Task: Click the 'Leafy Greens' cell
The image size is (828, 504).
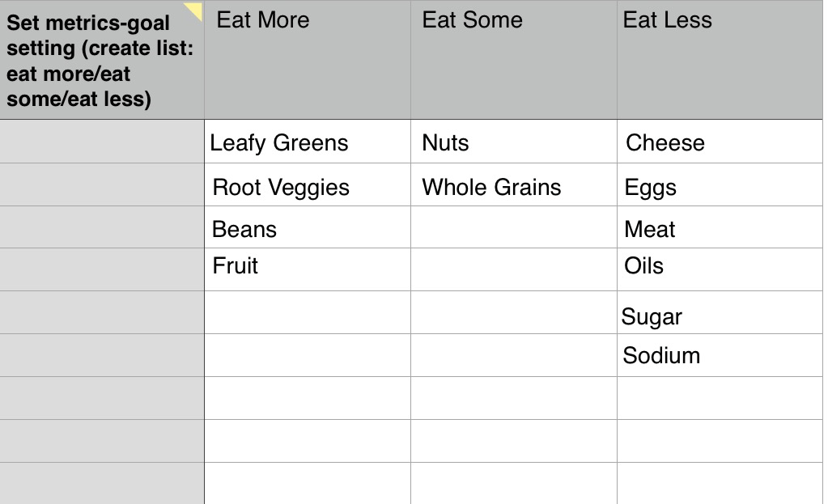Action: click(x=307, y=142)
